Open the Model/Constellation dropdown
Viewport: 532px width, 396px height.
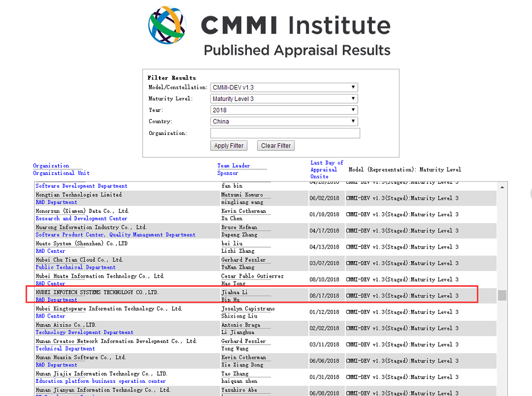click(x=284, y=87)
